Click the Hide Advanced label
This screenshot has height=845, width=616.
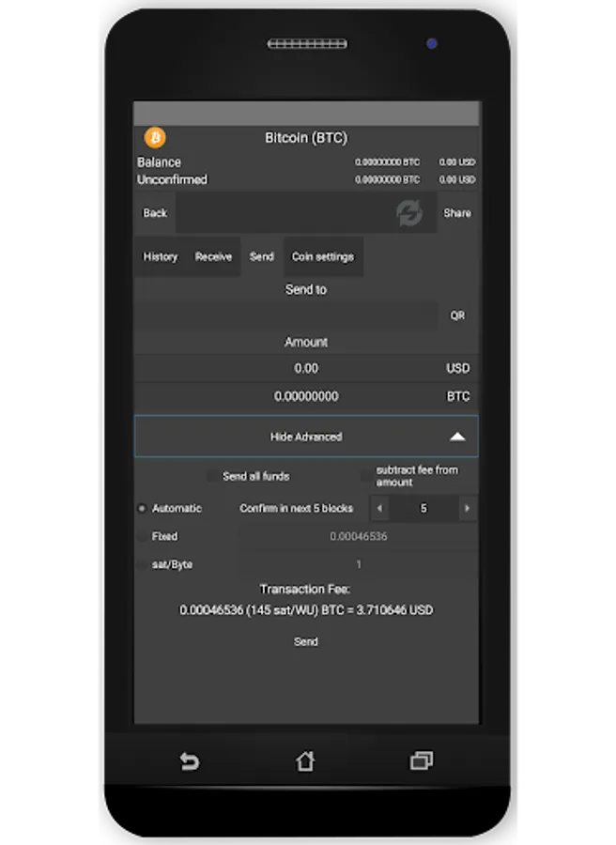[x=305, y=437]
